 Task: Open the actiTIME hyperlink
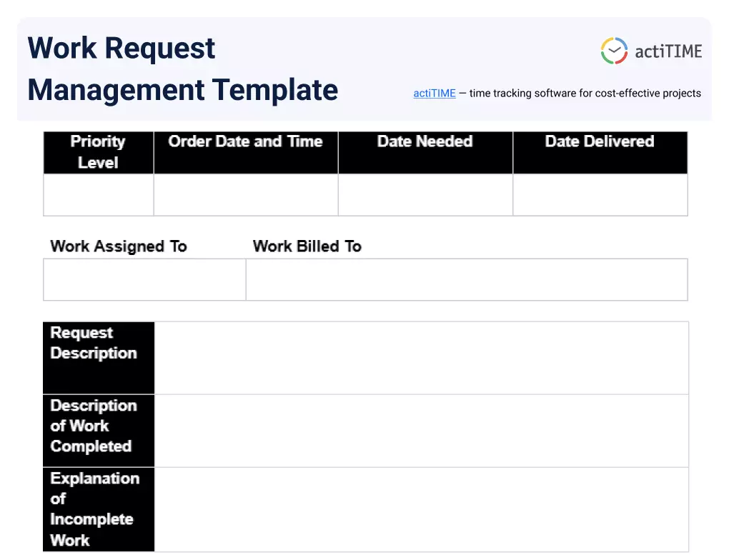click(434, 93)
